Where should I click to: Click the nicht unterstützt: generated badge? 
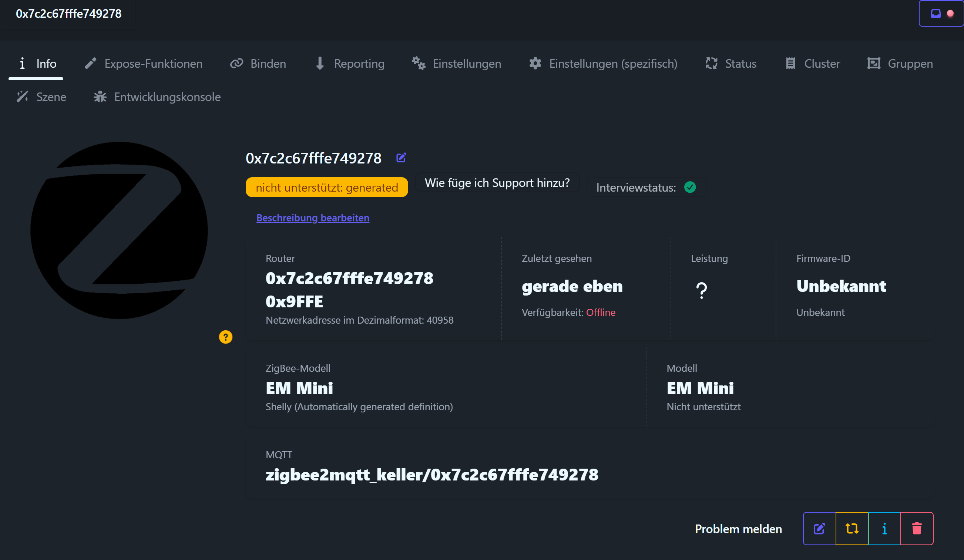pyautogui.click(x=327, y=187)
